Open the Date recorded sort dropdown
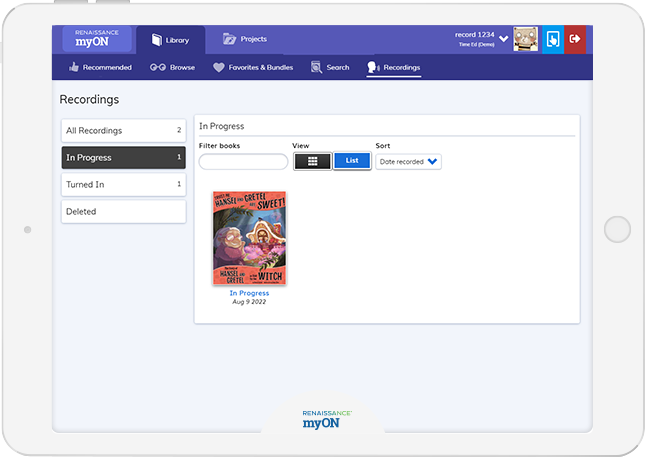The width and height of the screenshot is (645, 457). (408, 162)
